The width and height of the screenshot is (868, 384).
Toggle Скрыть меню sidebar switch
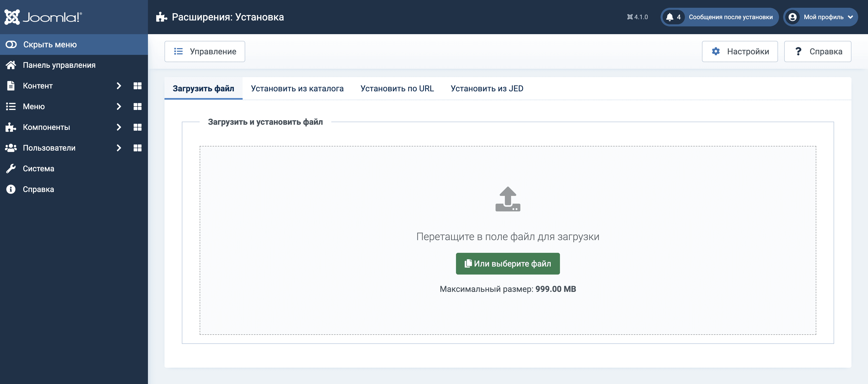[x=11, y=45]
